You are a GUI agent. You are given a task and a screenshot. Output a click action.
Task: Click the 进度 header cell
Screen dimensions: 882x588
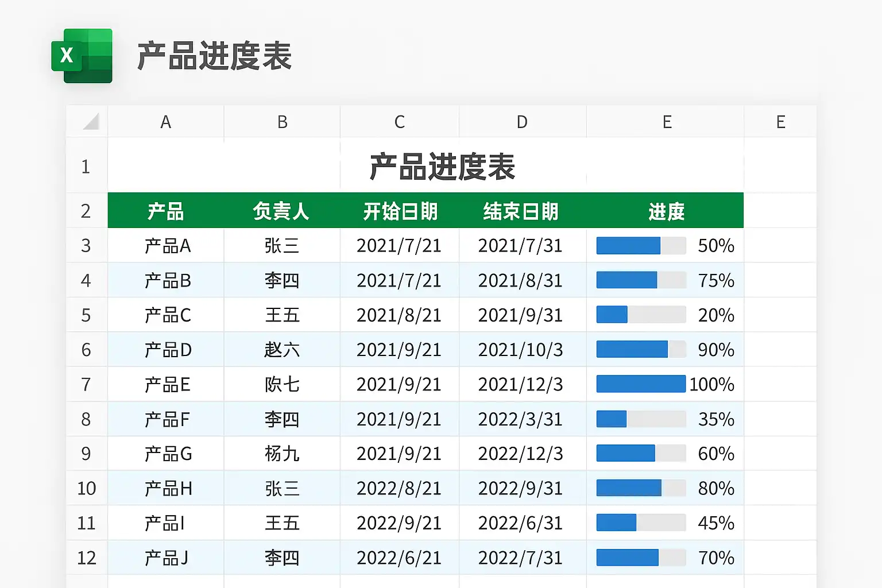coord(665,211)
